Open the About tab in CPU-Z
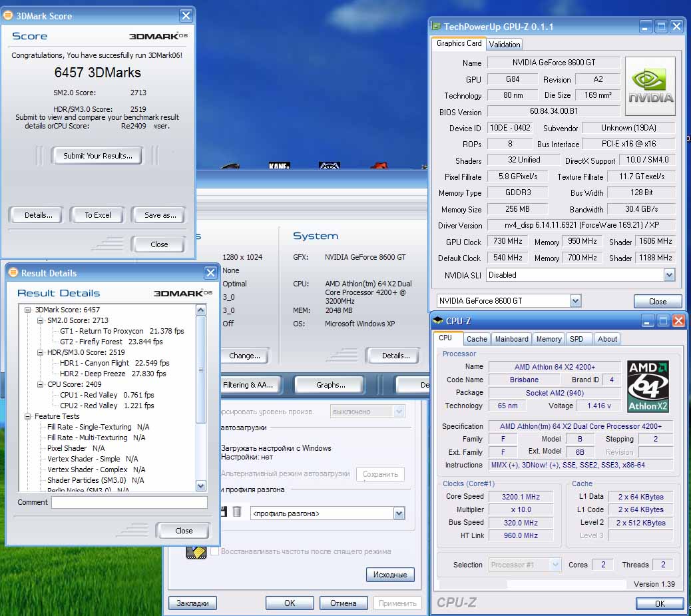 (x=607, y=339)
